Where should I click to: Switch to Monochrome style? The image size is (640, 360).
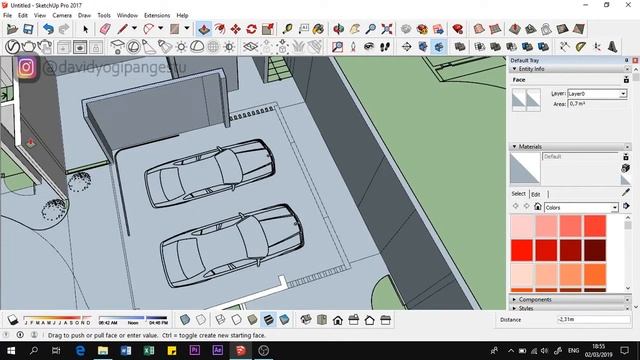coord(284,320)
